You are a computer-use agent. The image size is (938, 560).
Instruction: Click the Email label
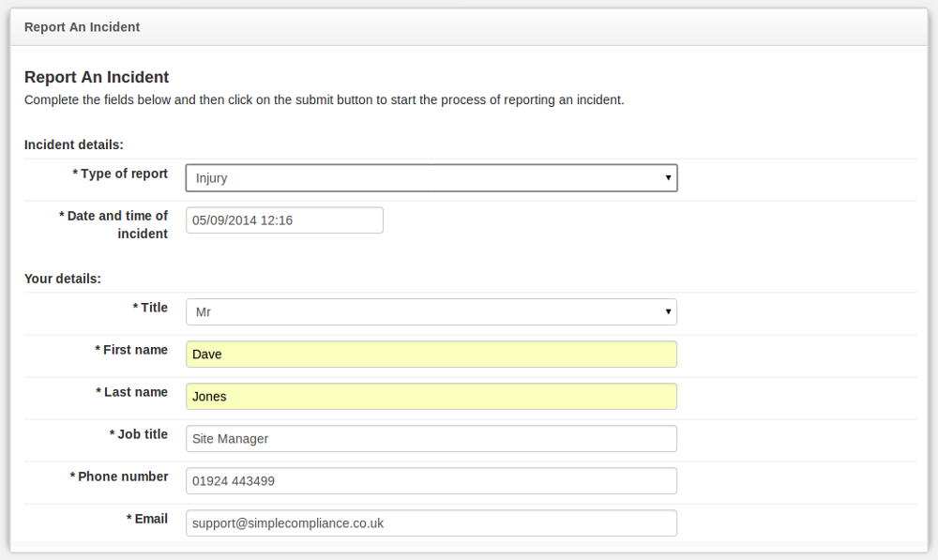[147, 519]
